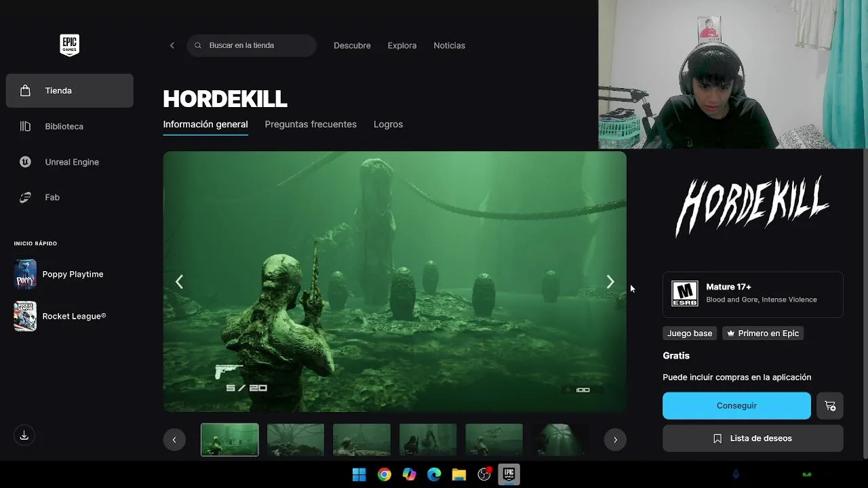Open File Explorer from taskbar

tap(459, 474)
